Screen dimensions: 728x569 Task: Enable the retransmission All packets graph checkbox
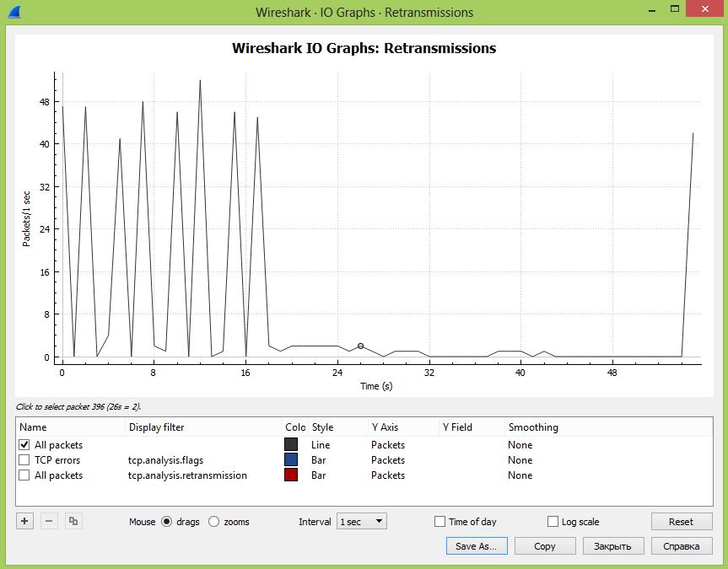click(24, 475)
